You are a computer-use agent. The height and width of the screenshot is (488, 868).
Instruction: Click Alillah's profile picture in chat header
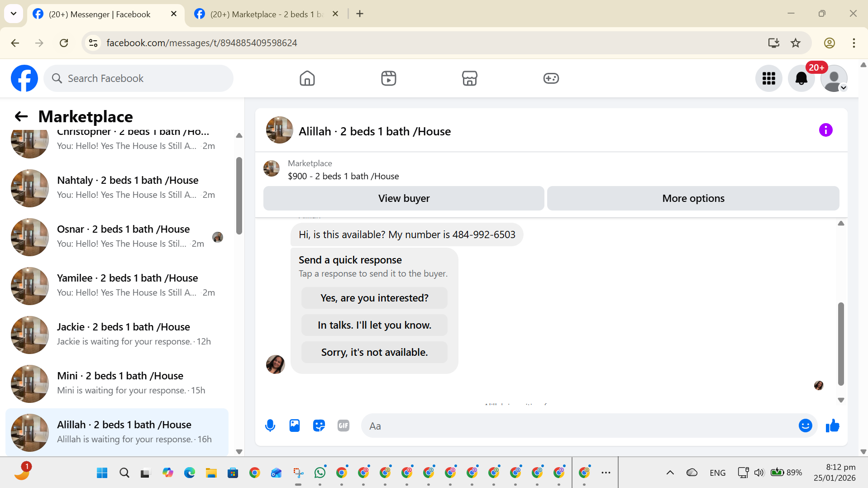pos(280,130)
